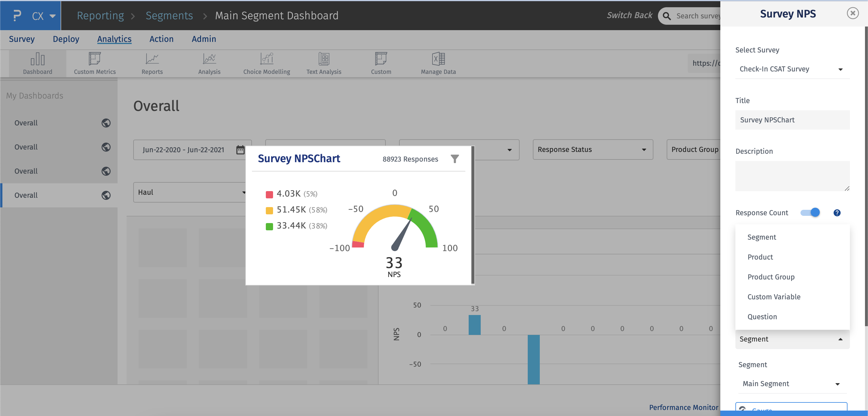
Task: Open the Custom tool
Action: [x=381, y=63]
